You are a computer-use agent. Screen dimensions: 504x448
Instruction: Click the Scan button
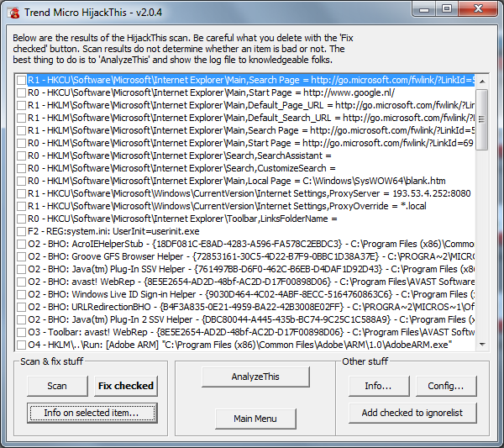57,386
